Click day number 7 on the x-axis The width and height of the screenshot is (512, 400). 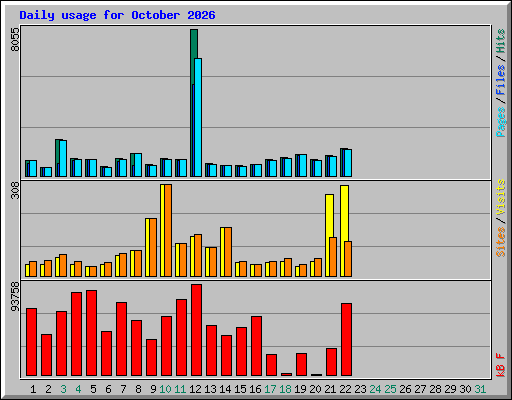point(123,389)
